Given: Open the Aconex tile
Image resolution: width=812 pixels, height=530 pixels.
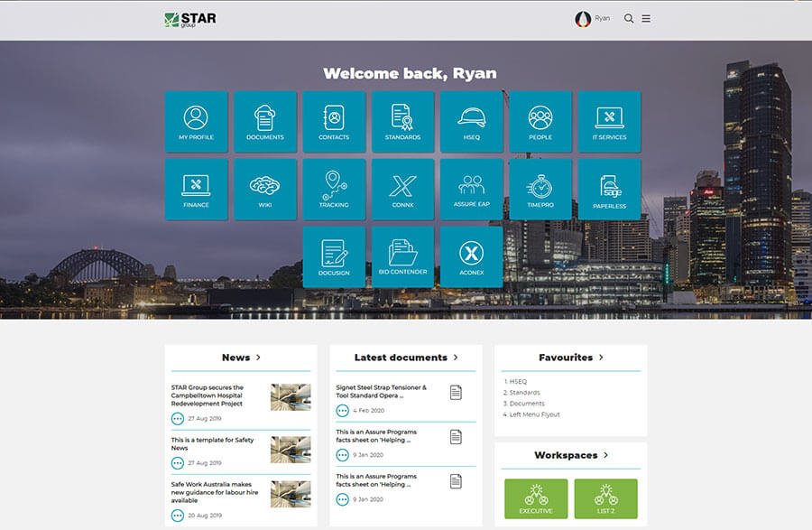Looking at the screenshot, I should click(x=471, y=256).
